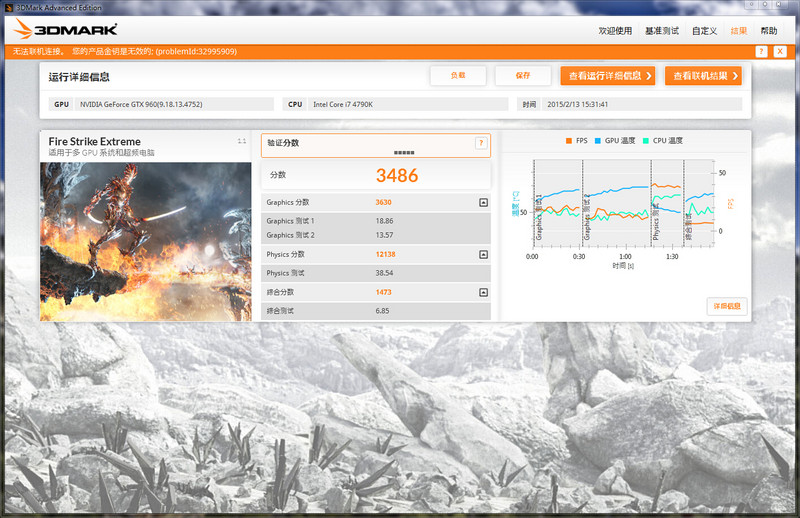Click the small icon beside Fire Strike Extreme title
The width and height of the screenshot is (800, 518).
click(242, 141)
